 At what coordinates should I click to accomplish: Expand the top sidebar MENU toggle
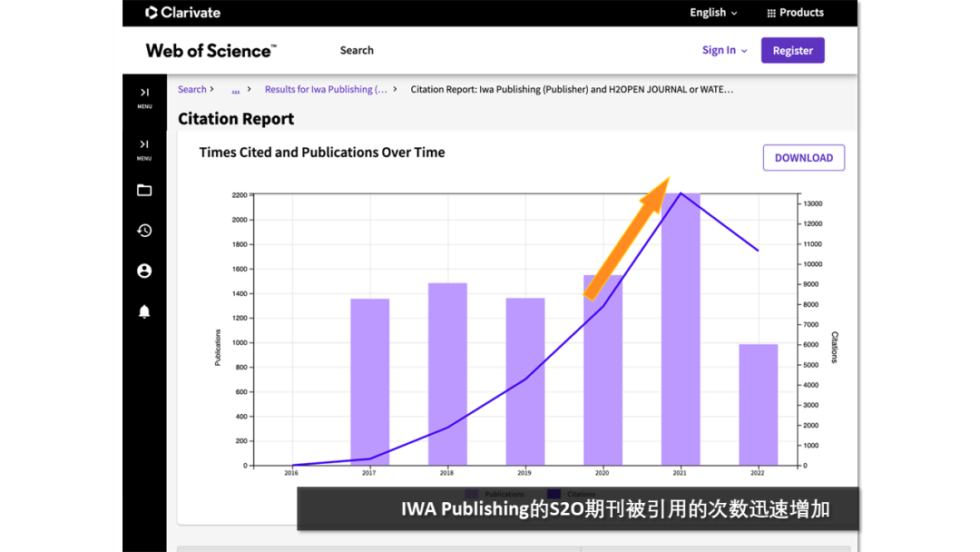144,98
